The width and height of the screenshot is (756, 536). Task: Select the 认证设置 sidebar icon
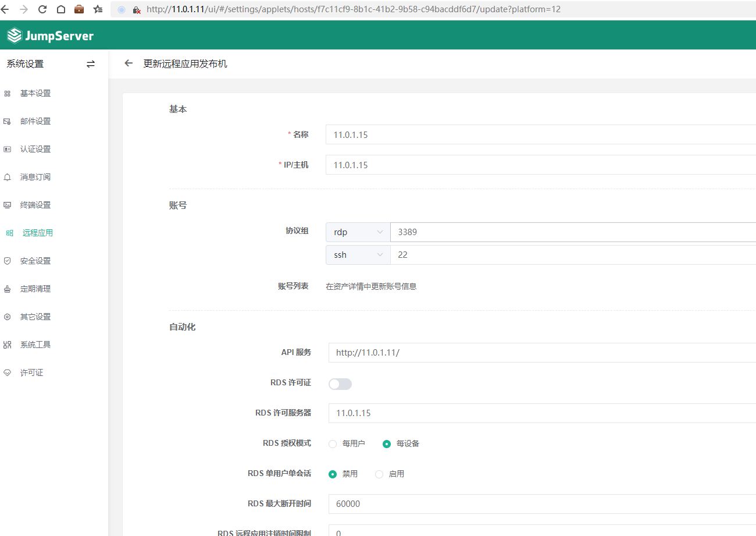click(x=8, y=149)
